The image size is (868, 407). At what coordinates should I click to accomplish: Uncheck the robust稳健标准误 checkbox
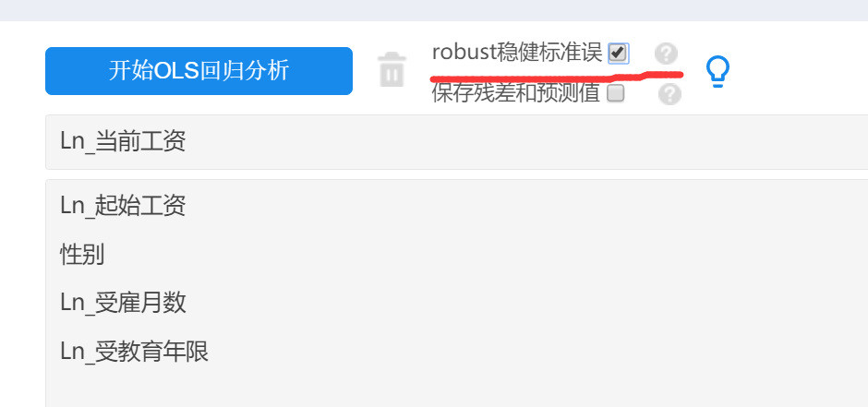pyautogui.click(x=618, y=54)
